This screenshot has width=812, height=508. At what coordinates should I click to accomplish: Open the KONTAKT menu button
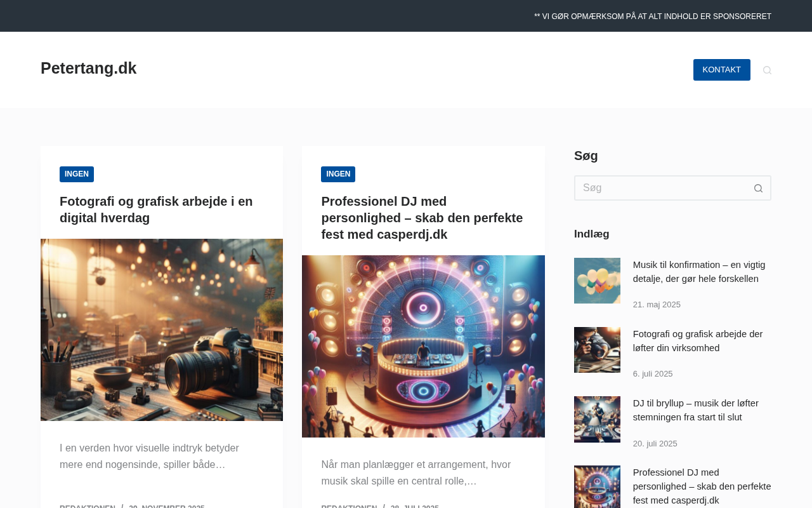pyautogui.click(x=721, y=70)
